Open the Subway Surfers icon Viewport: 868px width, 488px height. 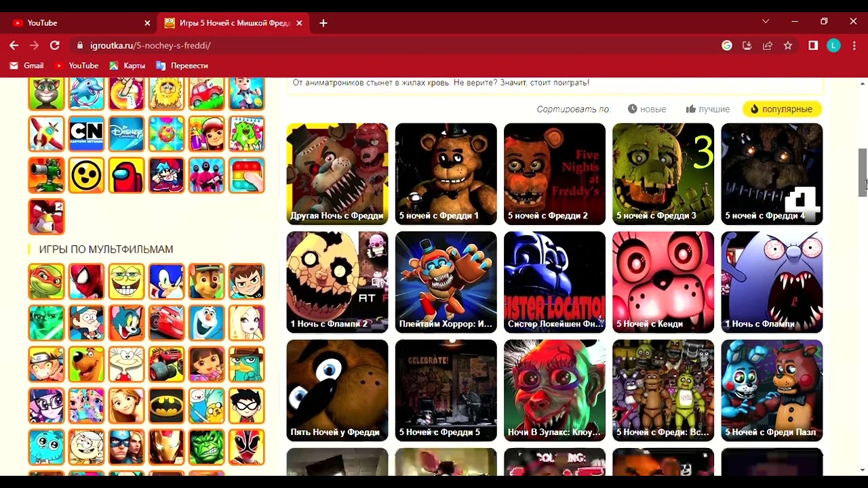click(x=206, y=134)
